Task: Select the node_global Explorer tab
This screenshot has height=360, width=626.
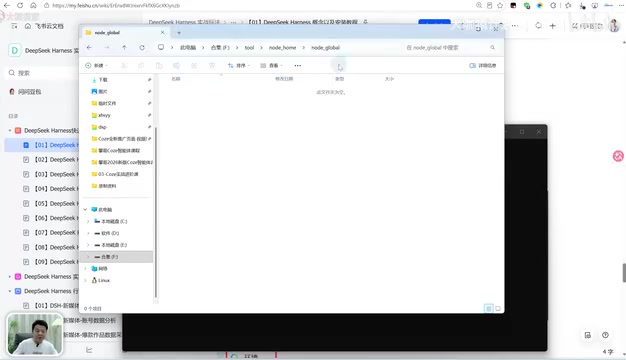Action: [x=125, y=33]
